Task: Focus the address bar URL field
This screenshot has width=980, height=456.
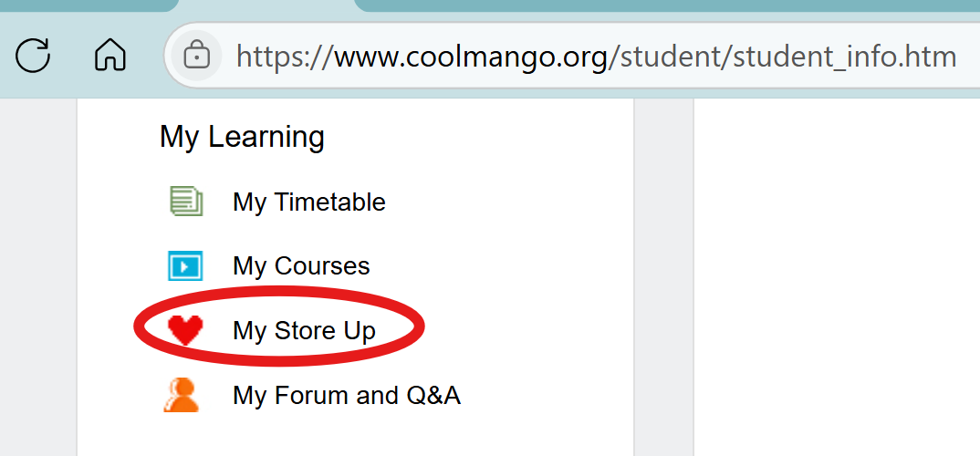Action: [572, 57]
